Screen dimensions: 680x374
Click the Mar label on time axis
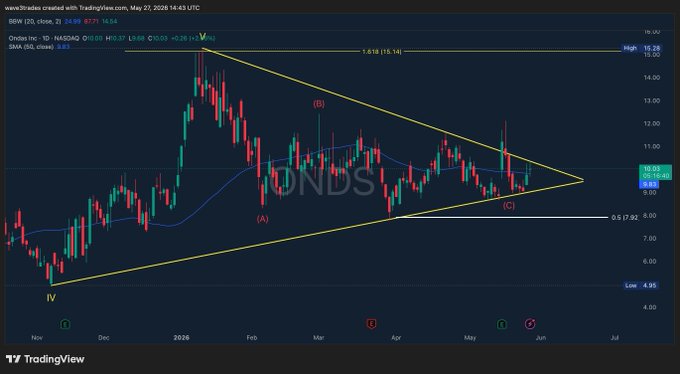(x=319, y=338)
